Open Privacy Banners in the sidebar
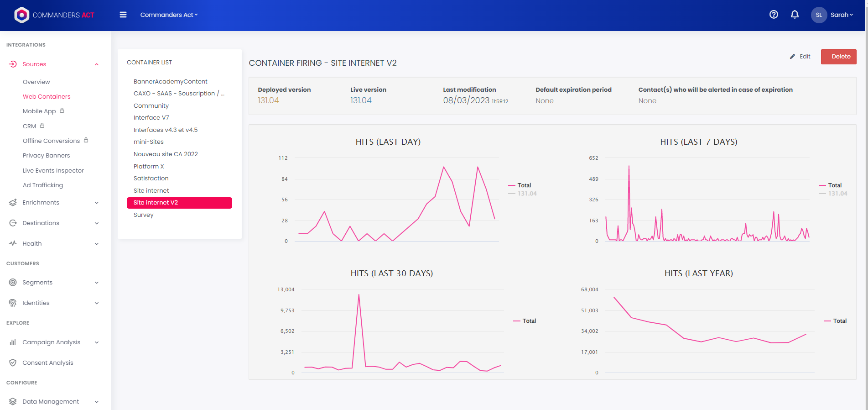Viewport: 868px width, 410px height. 46,155
